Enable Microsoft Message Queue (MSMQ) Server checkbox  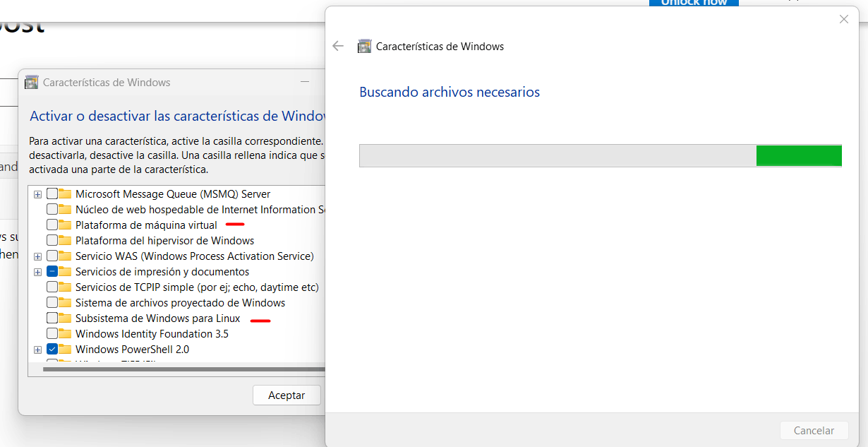click(x=52, y=194)
